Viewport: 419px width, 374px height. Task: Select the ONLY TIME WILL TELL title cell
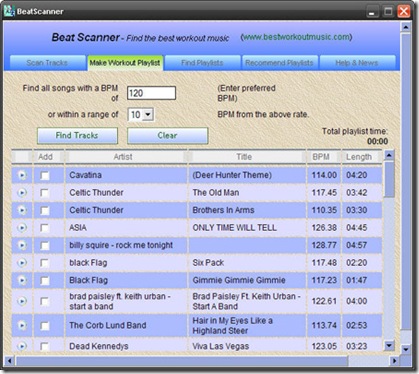(247, 228)
